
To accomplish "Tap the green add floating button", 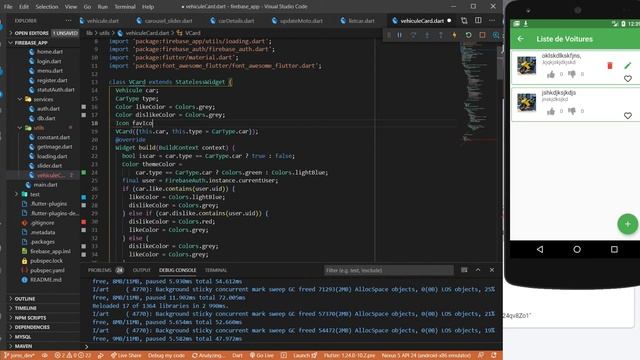I will [627, 224].
